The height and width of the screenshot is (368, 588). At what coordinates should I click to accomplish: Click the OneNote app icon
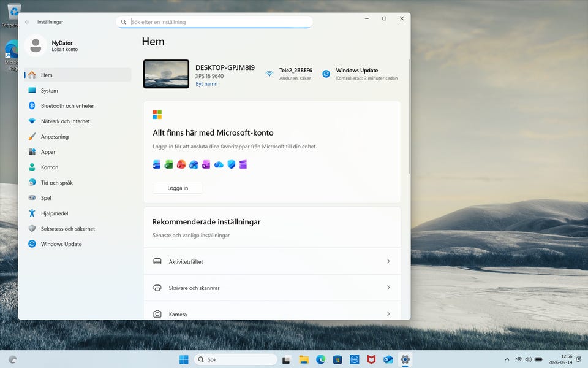[206, 164]
